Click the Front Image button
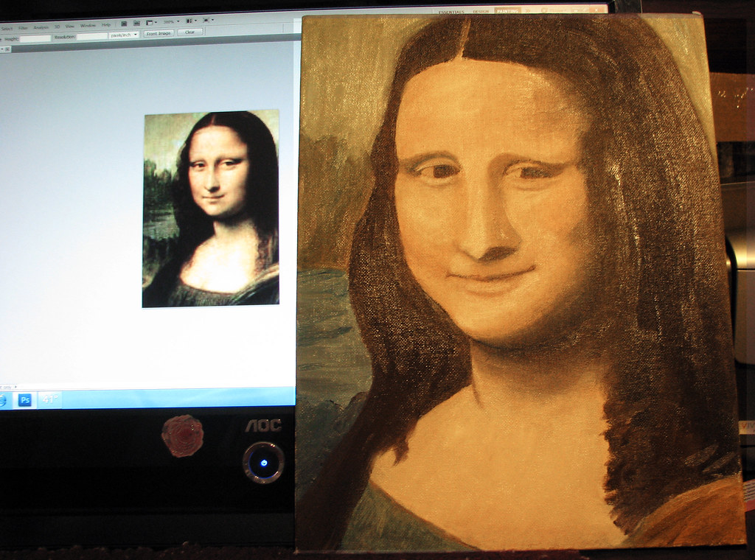 coord(159,34)
